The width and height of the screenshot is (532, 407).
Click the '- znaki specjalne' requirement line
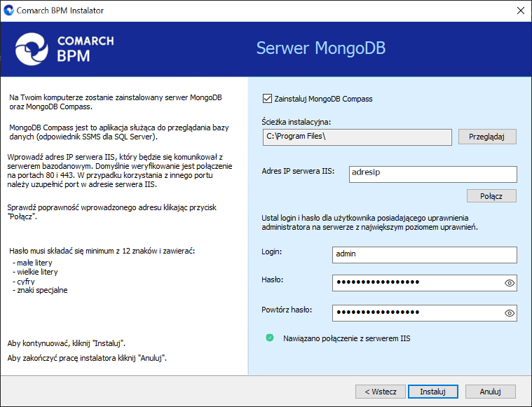40,290
